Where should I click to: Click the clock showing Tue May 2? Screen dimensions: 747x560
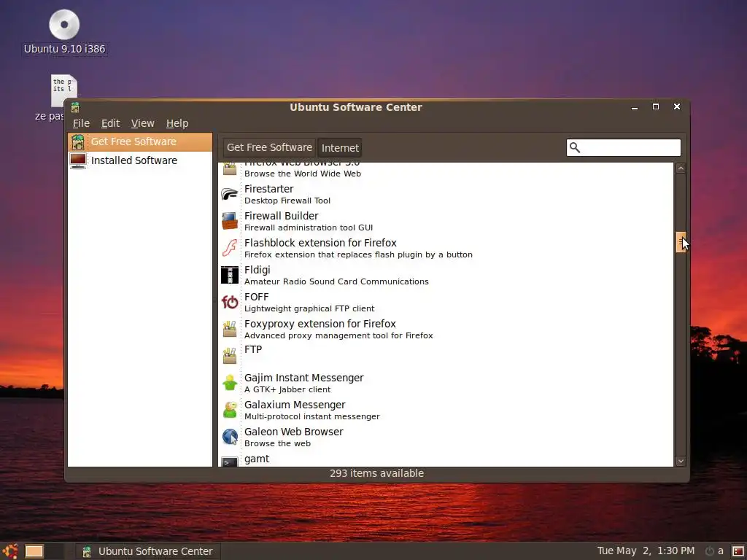(646, 551)
